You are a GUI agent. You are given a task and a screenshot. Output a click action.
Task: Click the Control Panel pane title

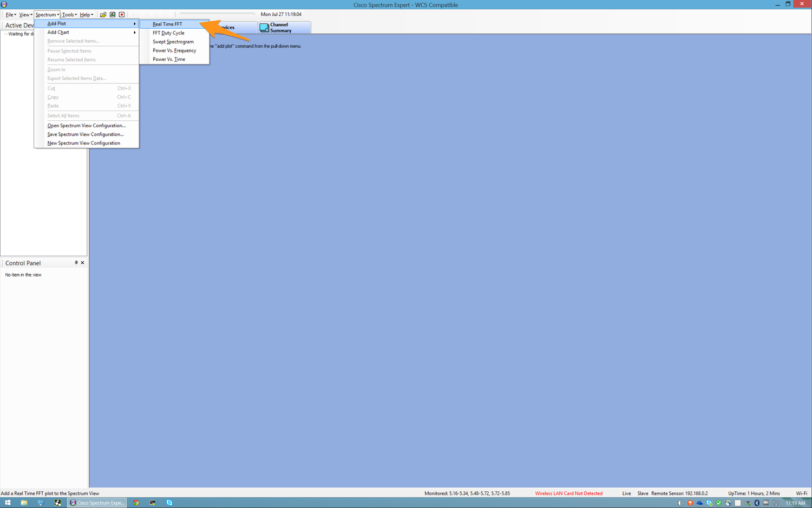pos(23,263)
